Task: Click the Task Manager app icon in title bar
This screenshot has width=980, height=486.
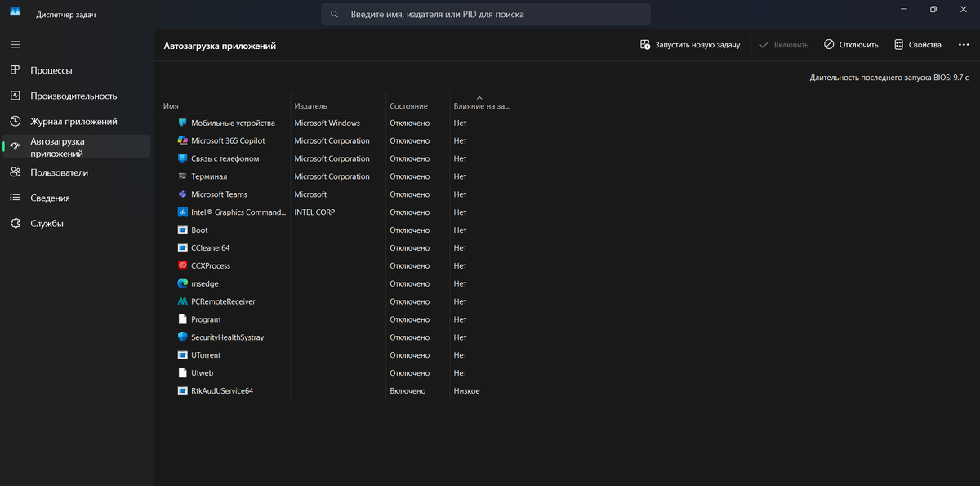Action: point(16,13)
